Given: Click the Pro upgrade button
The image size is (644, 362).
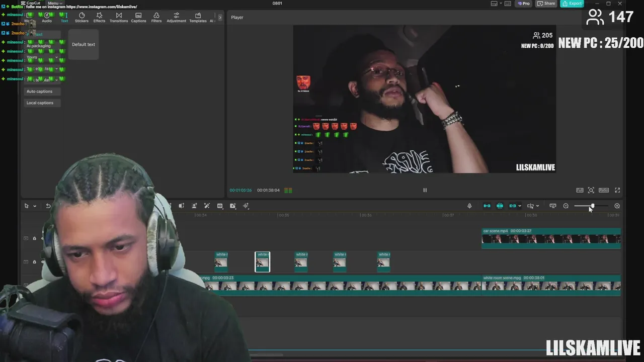Looking at the screenshot, I should pyautogui.click(x=524, y=4).
